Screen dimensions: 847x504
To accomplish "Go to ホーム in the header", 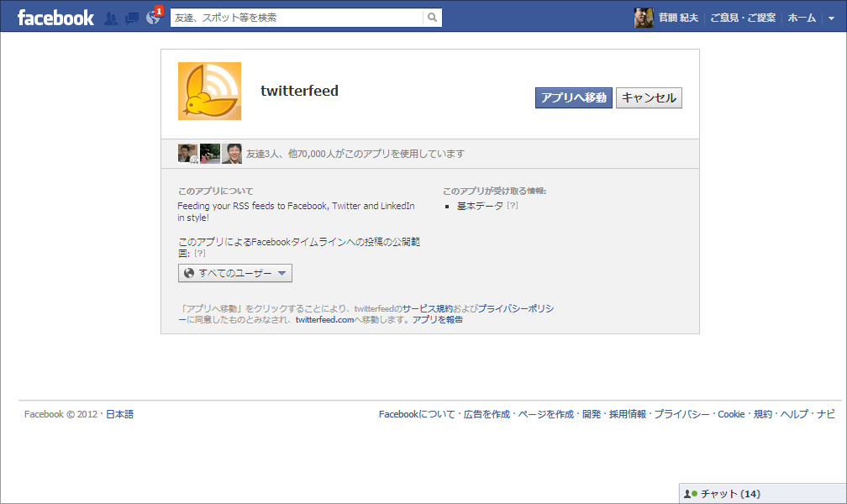I will 802,18.
